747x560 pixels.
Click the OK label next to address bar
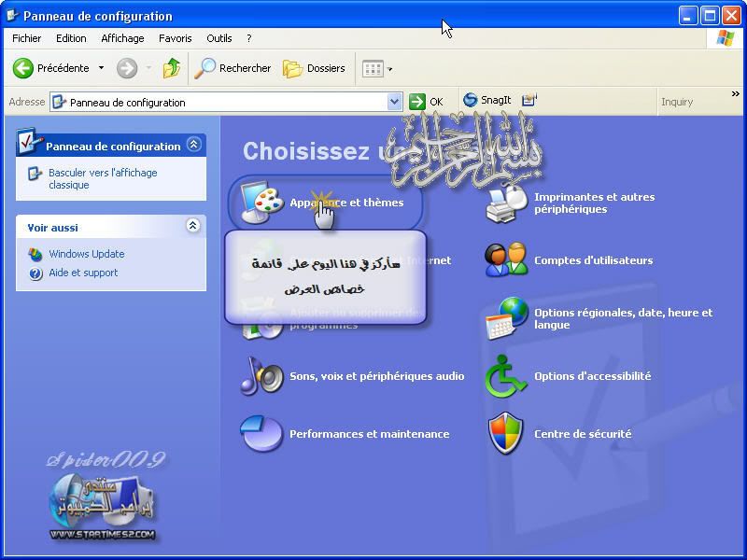[x=436, y=102]
